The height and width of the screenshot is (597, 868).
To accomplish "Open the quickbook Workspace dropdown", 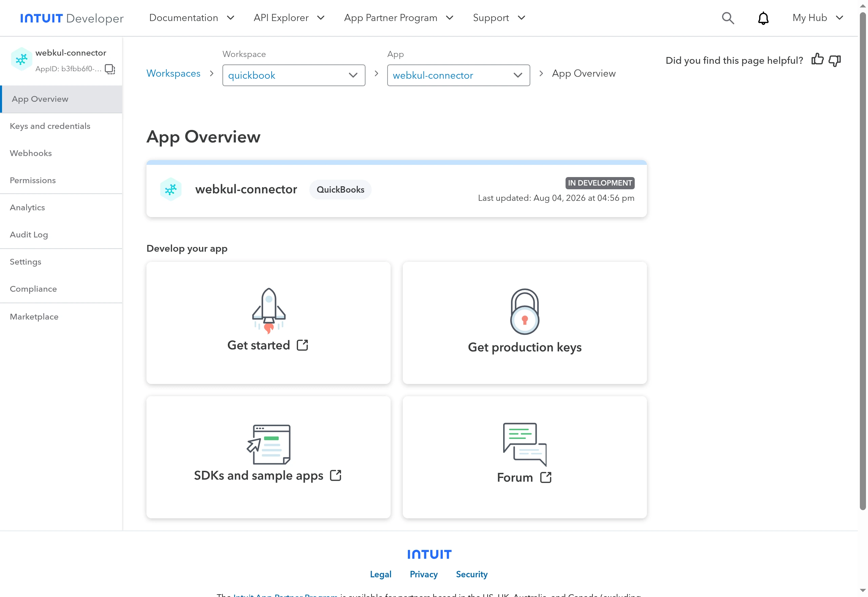I will [294, 75].
